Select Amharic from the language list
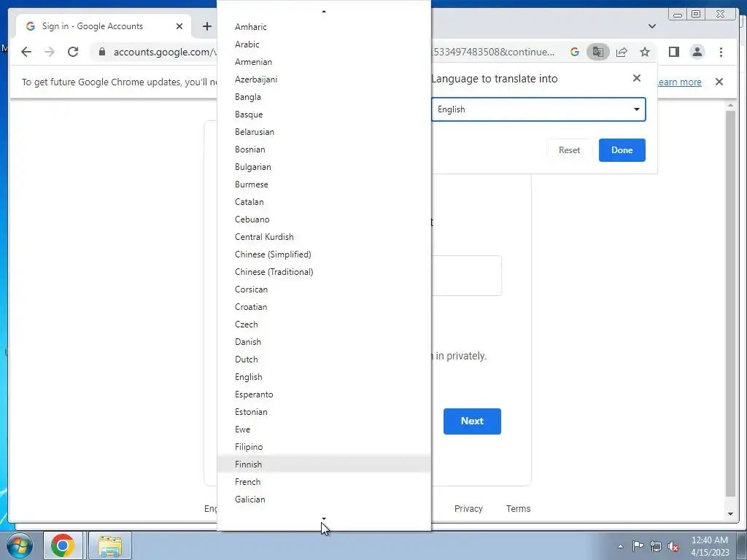 point(324,27)
